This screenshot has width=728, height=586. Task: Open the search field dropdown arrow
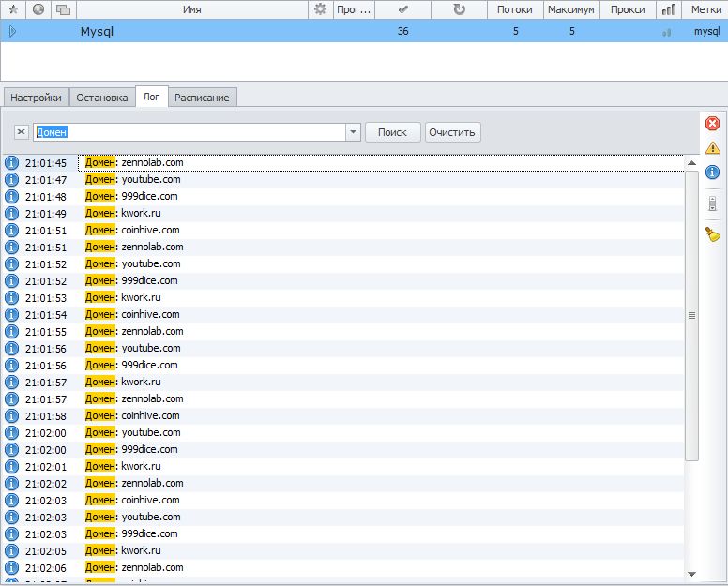[x=353, y=132]
